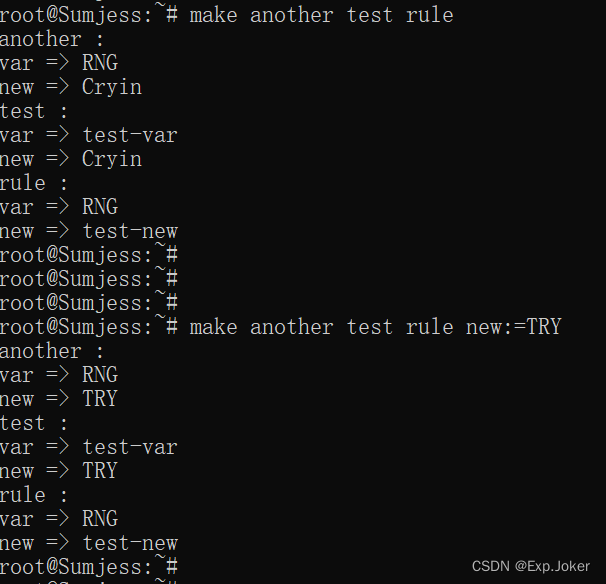Screen dimensions: 606x584
Task: Click "new => Cryin" under the first "another :"
Action: pyautogui.click(x=71, y=87)
